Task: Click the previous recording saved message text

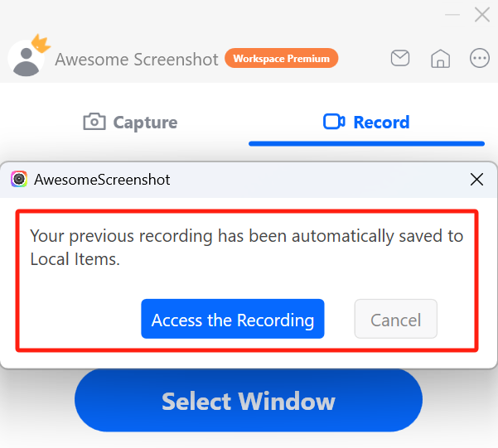Action: [246, 247]
